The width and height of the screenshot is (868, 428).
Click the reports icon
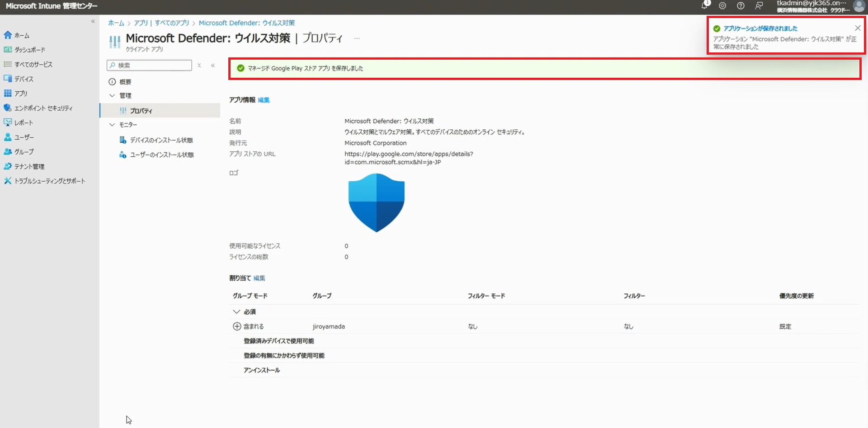point(8,122)
